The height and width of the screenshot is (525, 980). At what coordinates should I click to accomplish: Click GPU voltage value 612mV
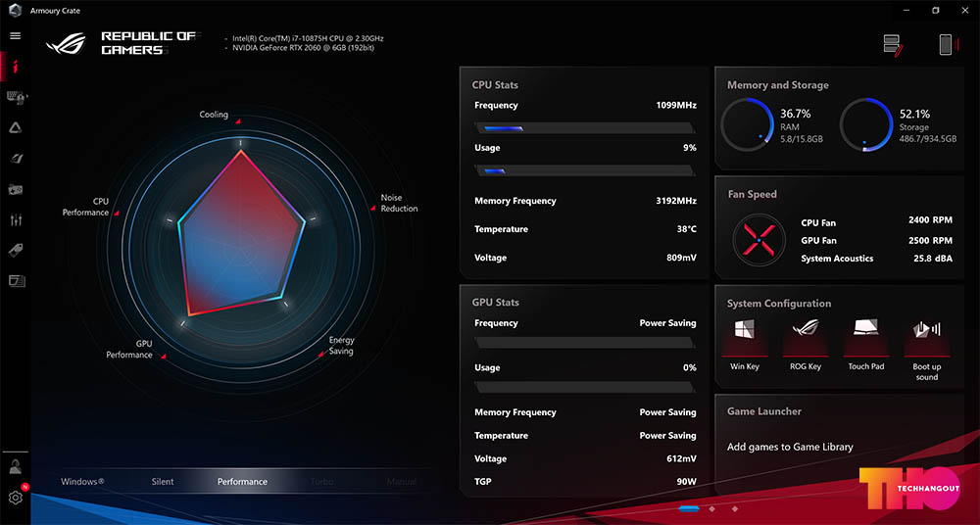point(681,458)
